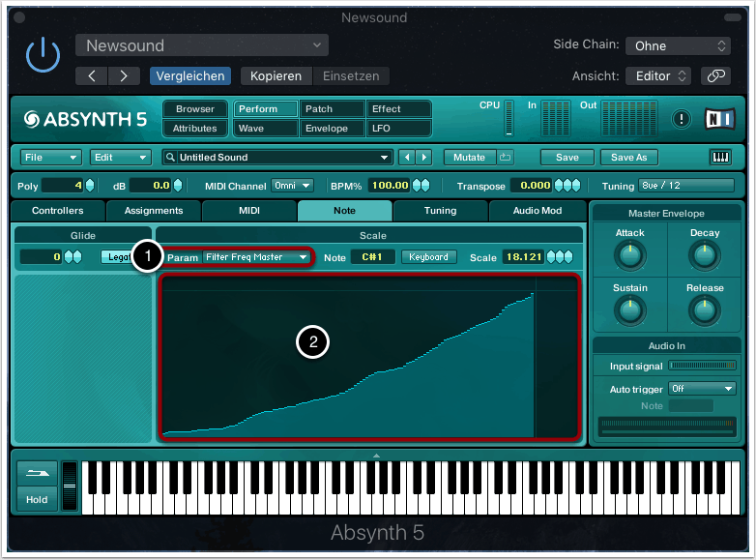This screenshot has height=560, width=756.
Task: Click the Attack knob in Master Envelope
Action: point(629,255)
